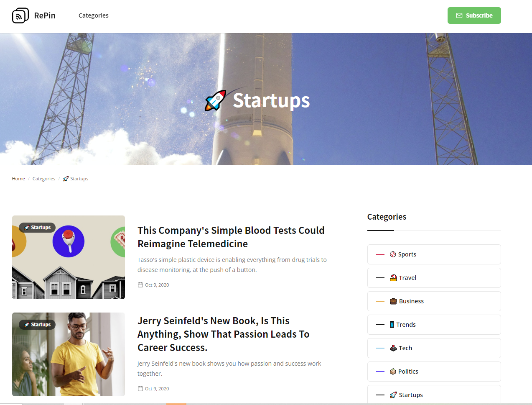Click the rocket icon in the breadcrumb
This screenshot has height=405, width=532.
click(66, 179)
